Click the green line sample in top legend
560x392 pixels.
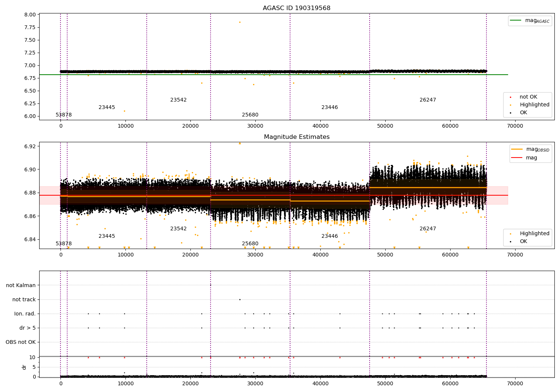pyautogui.click(x=516, y=21)
